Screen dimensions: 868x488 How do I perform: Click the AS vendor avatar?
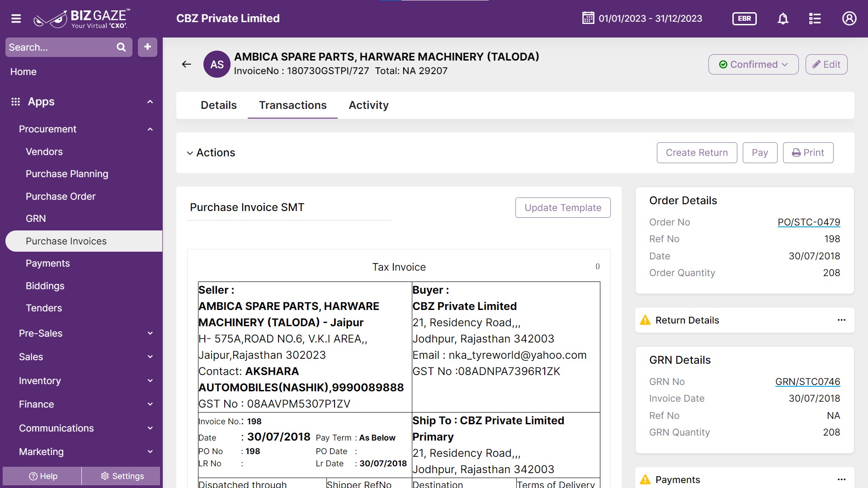pyautogui.click(x=217, y=64)
